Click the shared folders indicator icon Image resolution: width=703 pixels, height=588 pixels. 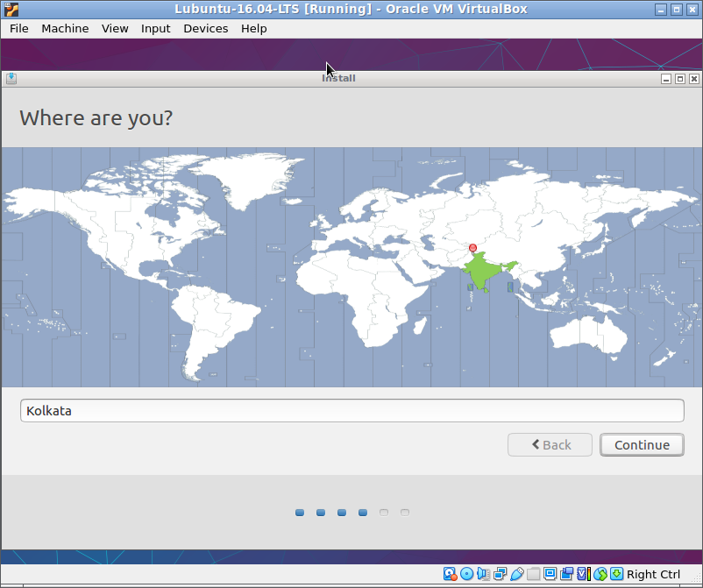533,574
